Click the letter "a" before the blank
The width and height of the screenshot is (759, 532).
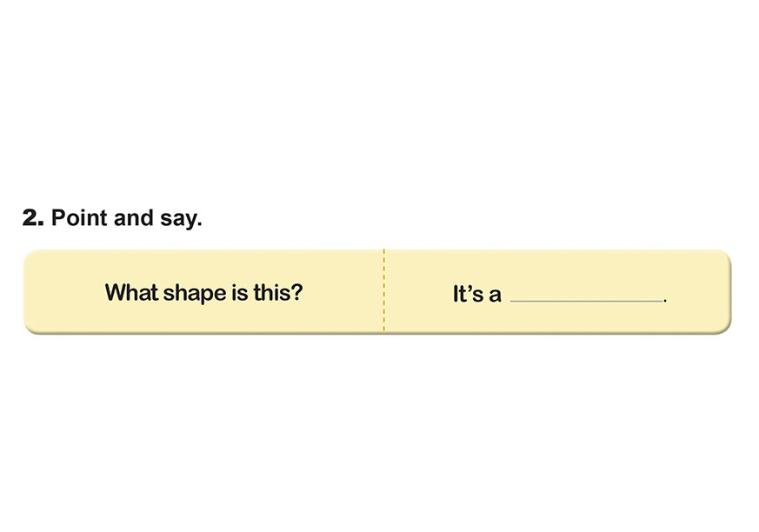495,296
